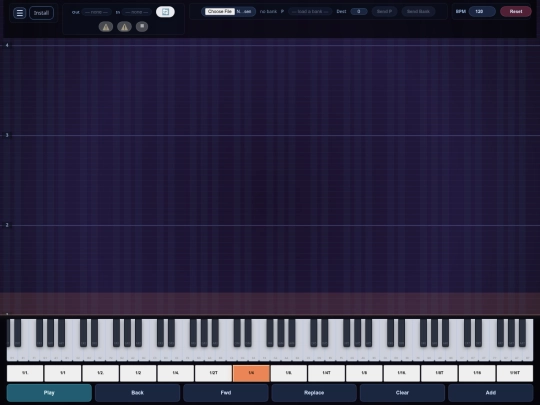Click the square stop icon
Screen dimensions: 540x405
tap(142, 27)
